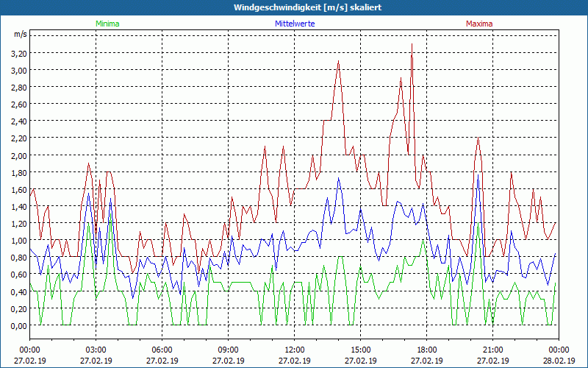Screen dimensions: 588x368
Task: Click the blue Mittelwerte legend label
Action: [x=295, y=24]
